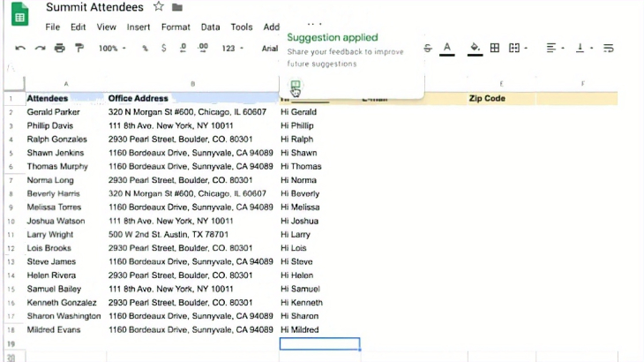The image size is (644, 362).
Task: Select row 19 header
Action: click(x=11, y=344)
